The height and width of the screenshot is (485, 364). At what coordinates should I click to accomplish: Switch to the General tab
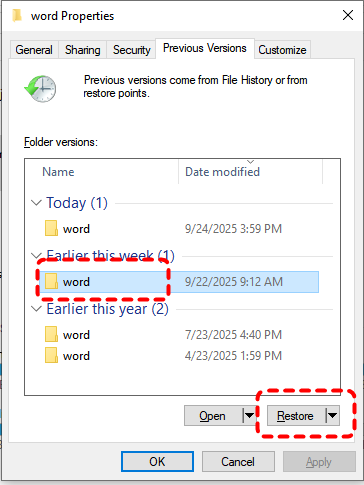pos(34,50)
